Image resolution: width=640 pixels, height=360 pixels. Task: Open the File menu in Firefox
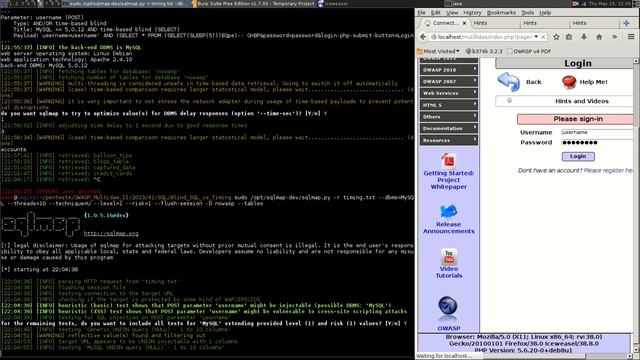421,13
